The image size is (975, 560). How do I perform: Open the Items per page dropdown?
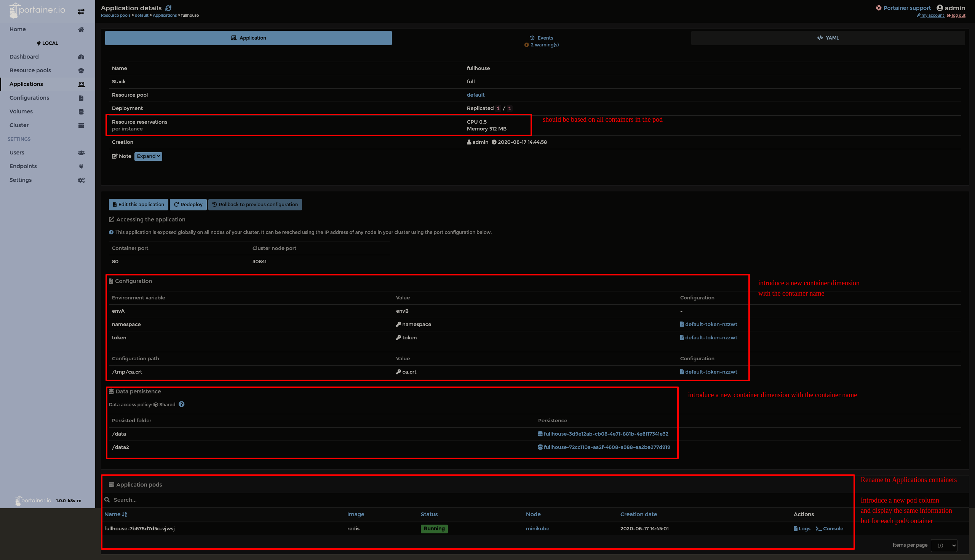(943, 546)
